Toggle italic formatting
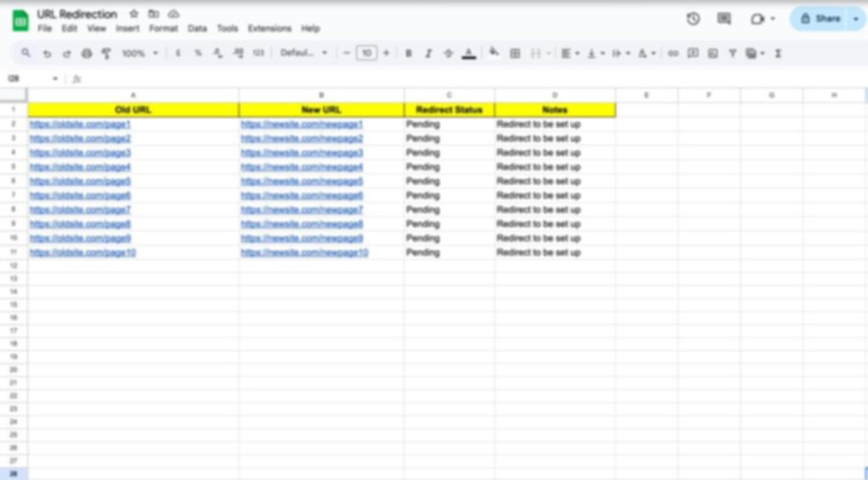The image size is (868, 480). (x=428, y=53)
